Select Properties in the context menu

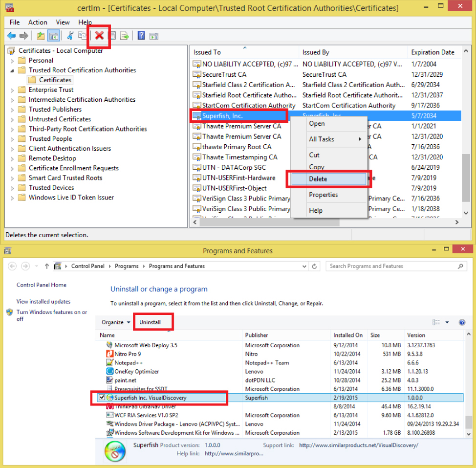point(323,195)
